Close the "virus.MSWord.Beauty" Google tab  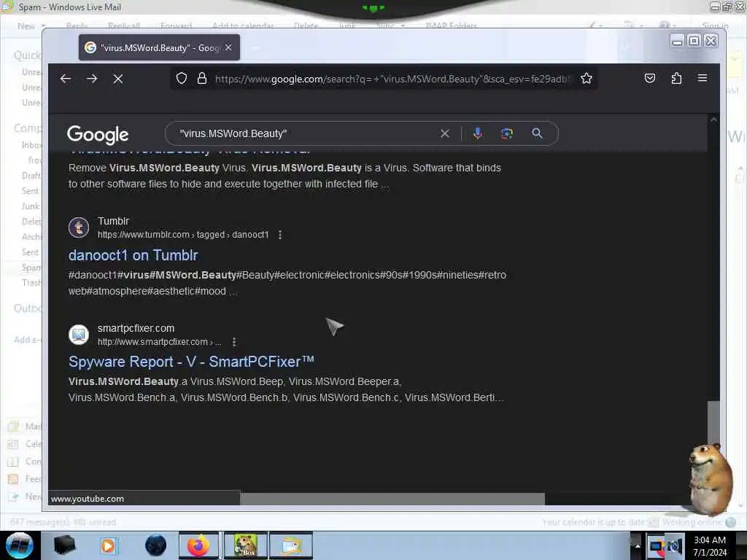click(228, 47)
